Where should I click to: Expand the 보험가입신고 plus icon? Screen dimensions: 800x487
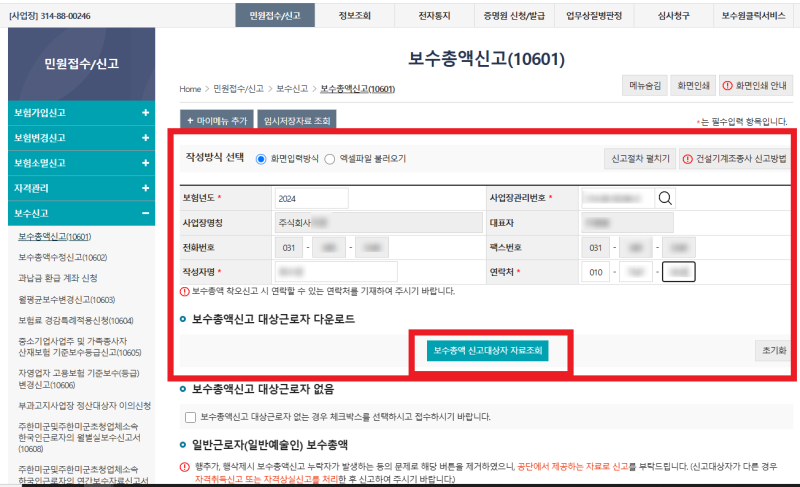click(145, 113)
